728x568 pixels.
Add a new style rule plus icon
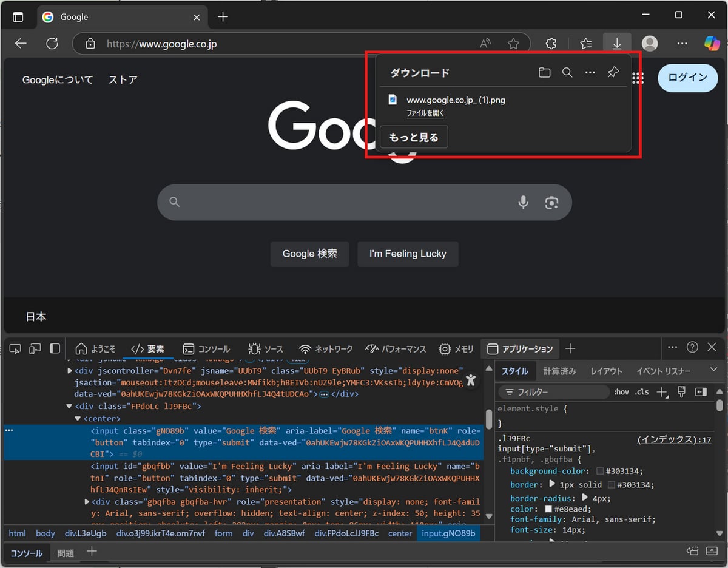(x=662, y=392)
